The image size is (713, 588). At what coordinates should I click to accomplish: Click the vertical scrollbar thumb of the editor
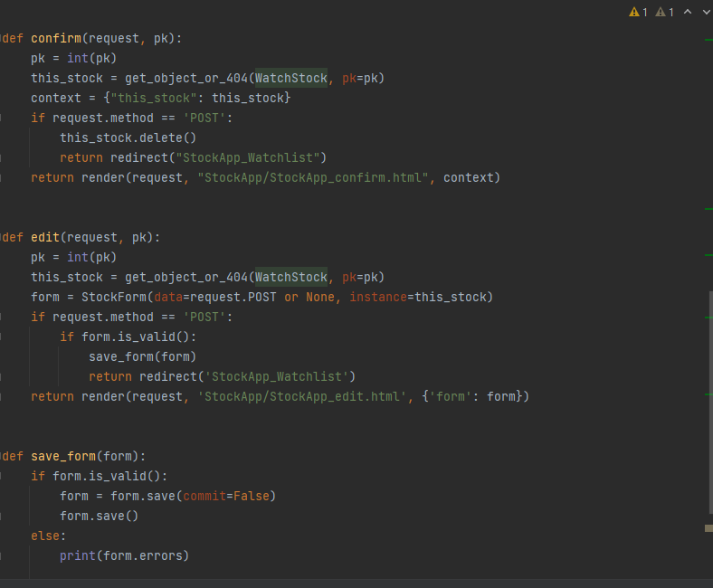(710, 403)
